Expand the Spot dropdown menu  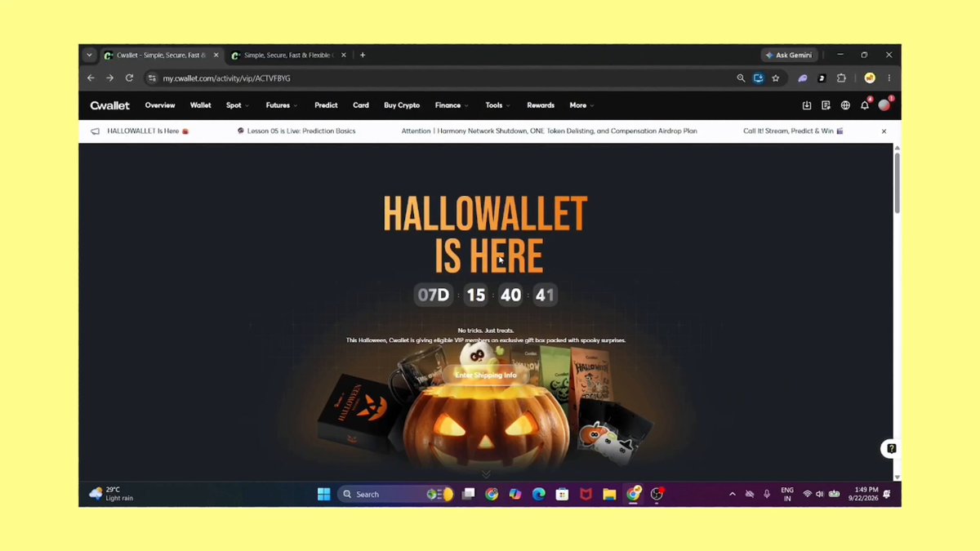pyautogui.click(x=238, y=105)
